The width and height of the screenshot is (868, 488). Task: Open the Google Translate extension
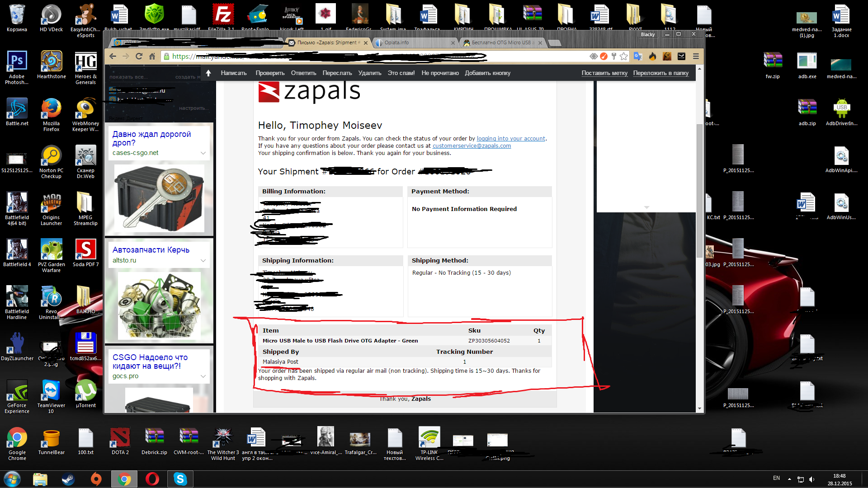[x=638, y=56]
